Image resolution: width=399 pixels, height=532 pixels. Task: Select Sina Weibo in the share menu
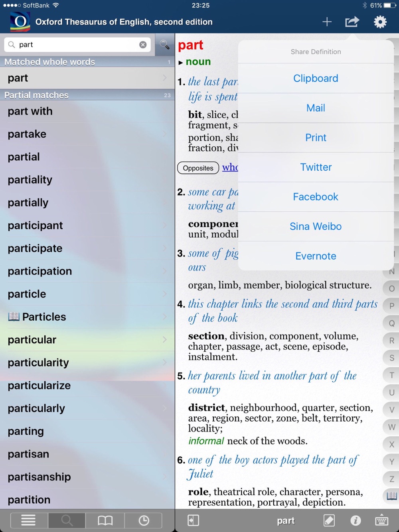pos(316,226)
